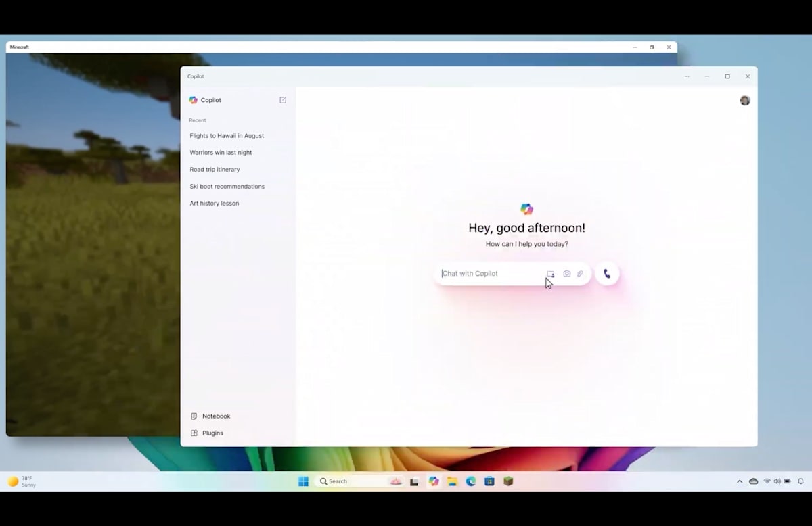Viewport: 812px width, 526px height.
Task: Launch Microsoft Edge from the taskbar
Action: tap(471, 481)
